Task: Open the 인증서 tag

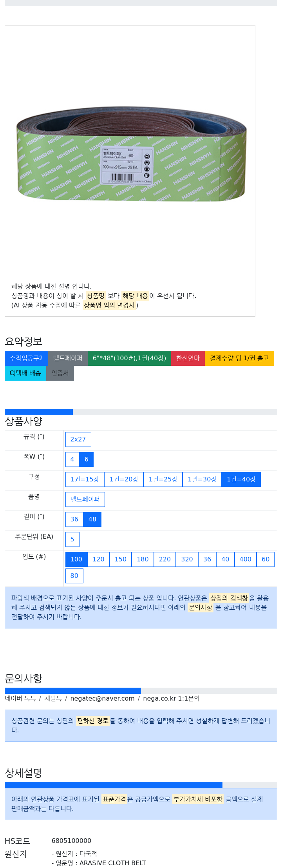Action: [x=60, y=373]
